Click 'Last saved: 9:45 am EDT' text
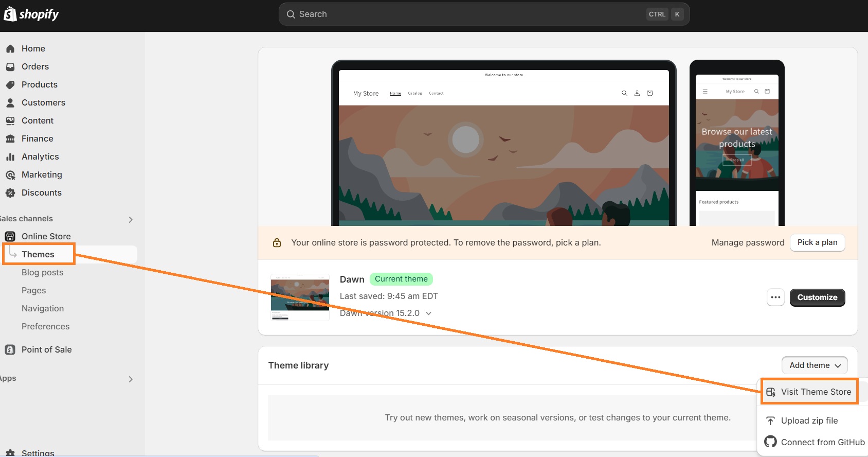 389,296
